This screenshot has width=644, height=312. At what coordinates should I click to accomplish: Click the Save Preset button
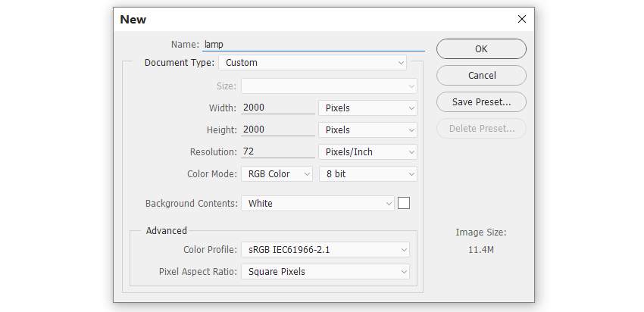point(481,102)
